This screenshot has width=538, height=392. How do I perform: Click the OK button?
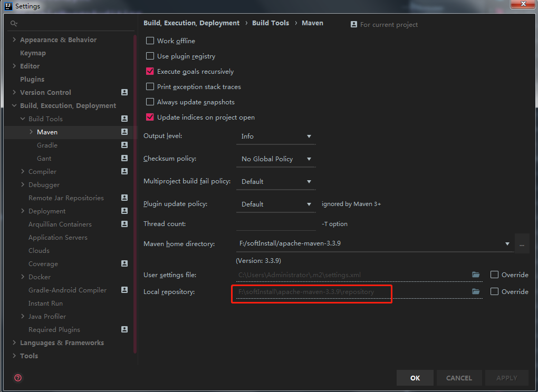(415, 378)
